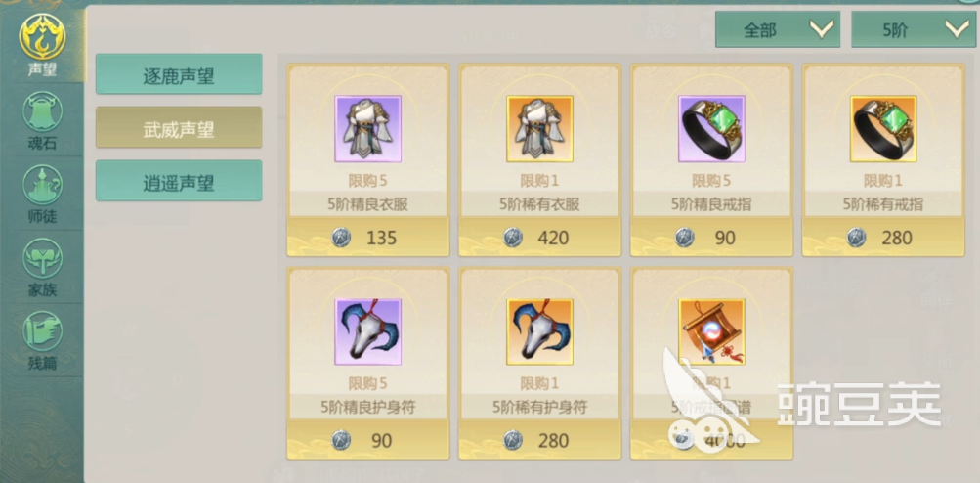Switch to the 逐鹿声望 tab
This screenshot has height=483, width=980.
[179, 74]
